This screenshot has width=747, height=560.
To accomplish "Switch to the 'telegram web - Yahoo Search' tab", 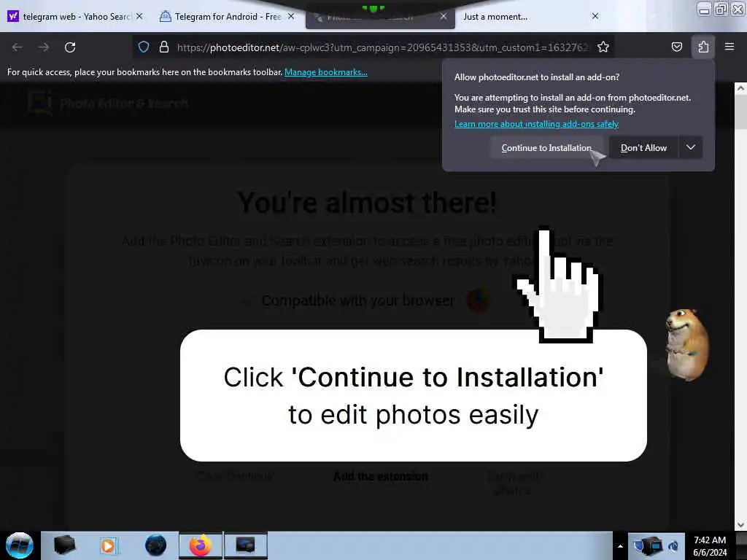I will (75, 16).
